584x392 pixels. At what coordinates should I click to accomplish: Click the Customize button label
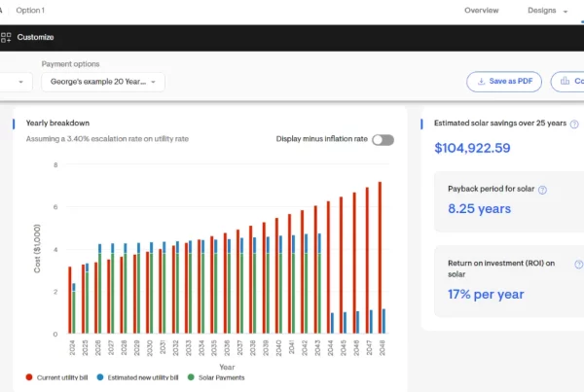tap(35, 37)
